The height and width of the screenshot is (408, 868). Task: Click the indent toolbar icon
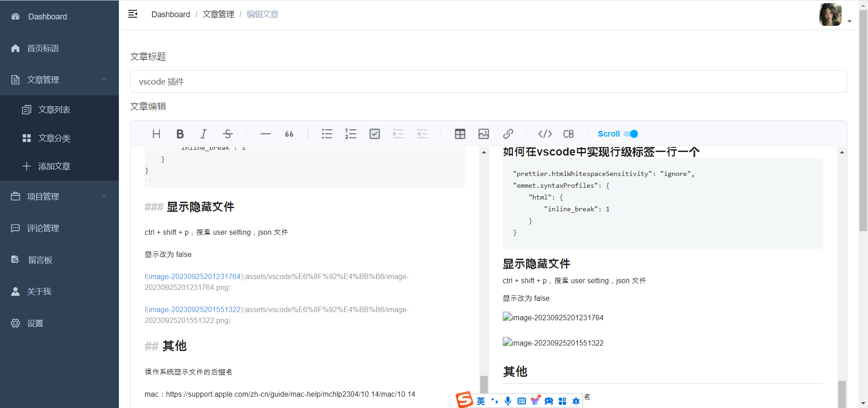398,134
